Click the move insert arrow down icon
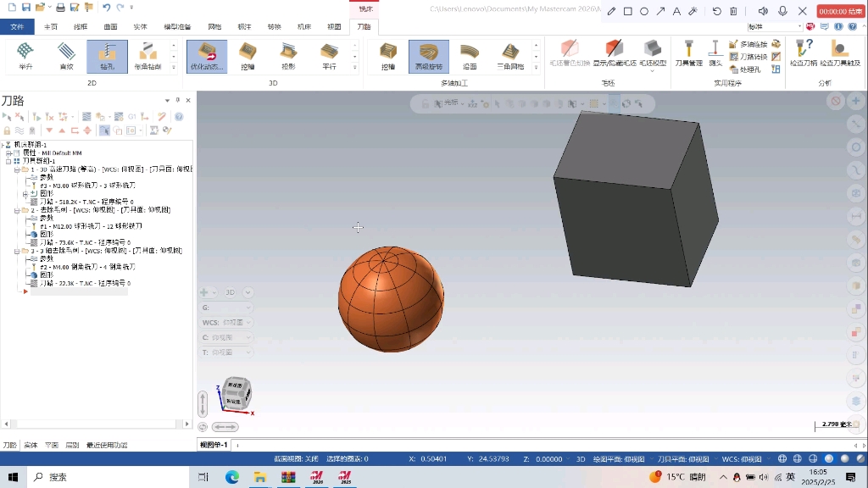 pos(49,130)
